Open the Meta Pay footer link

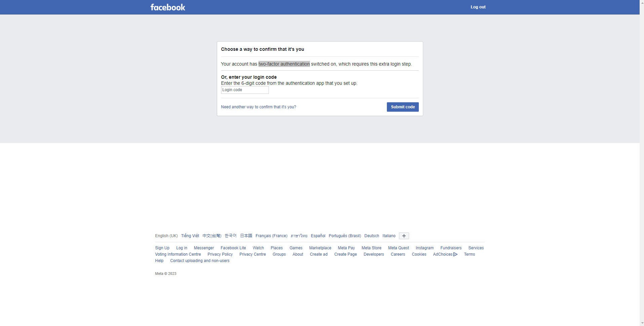(x=346, y=248)
